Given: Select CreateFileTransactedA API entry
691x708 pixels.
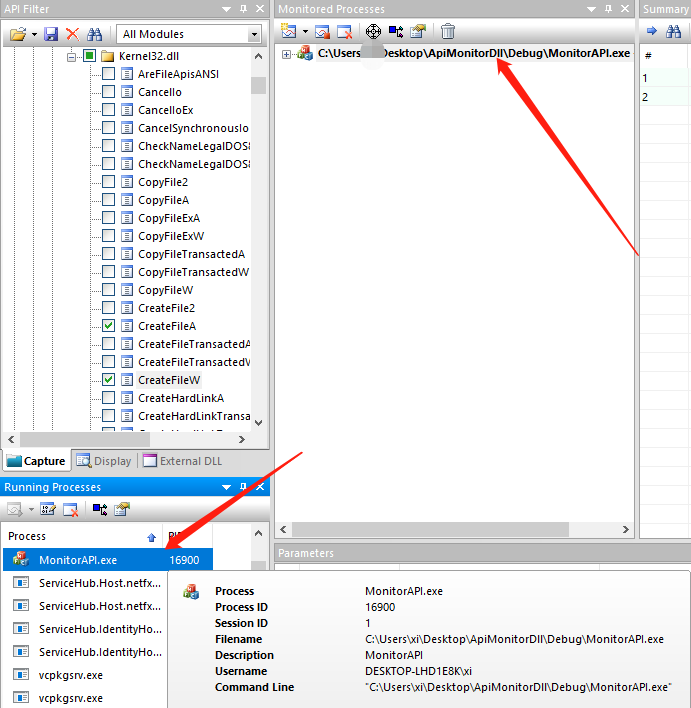Looking at the screenshot, I should [193, 344].
